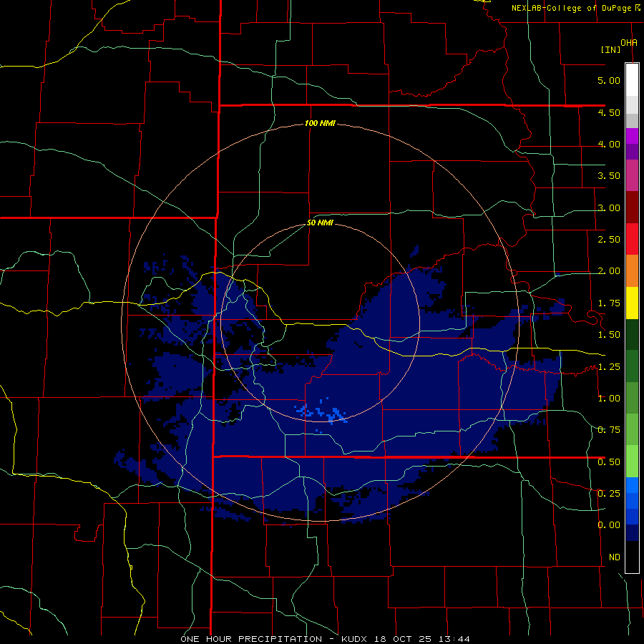The image size is (644, 644).
Task: Click the KUDX radar site identifier
Action: 354,639
